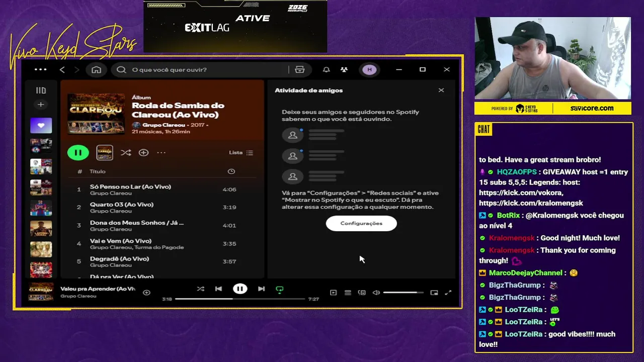The width and height of the screenshot is (644, 362).
Task: Click the 'Título' column header
Action: (x=98, y=171)
